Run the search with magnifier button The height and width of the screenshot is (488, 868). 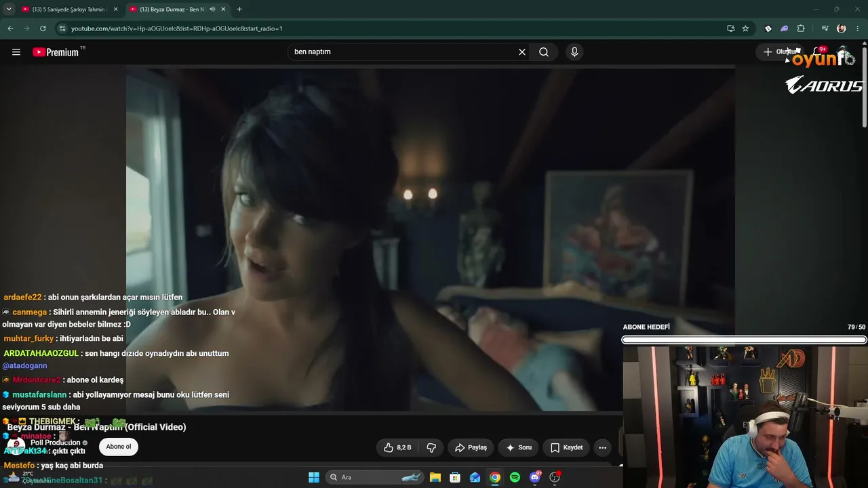click(544, 52)
